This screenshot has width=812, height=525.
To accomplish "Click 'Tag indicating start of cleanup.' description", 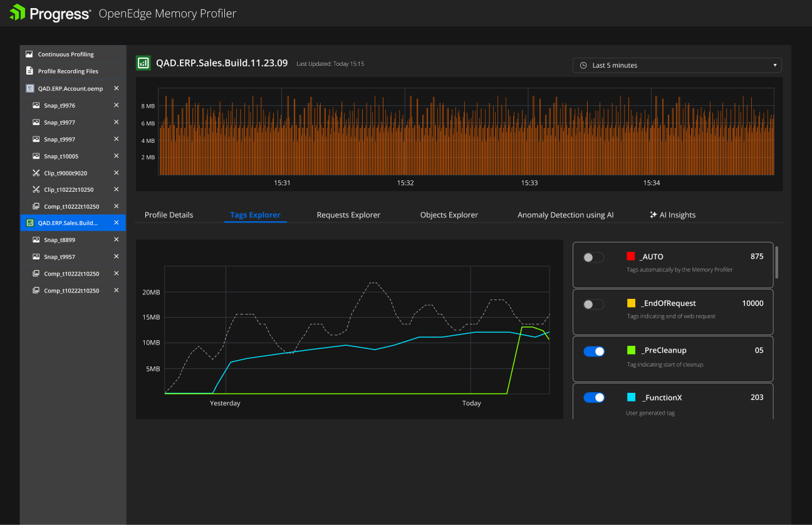I will [x=665, y=365].
